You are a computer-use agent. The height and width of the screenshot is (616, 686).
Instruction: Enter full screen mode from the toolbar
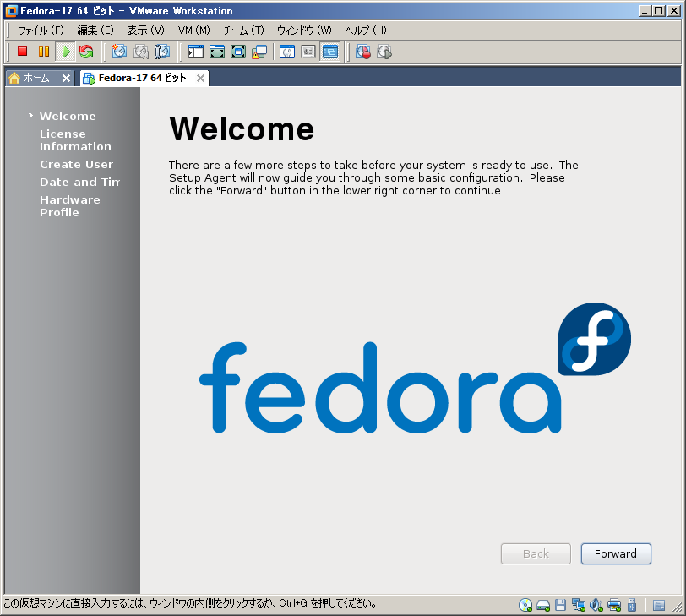click(217, 52)
